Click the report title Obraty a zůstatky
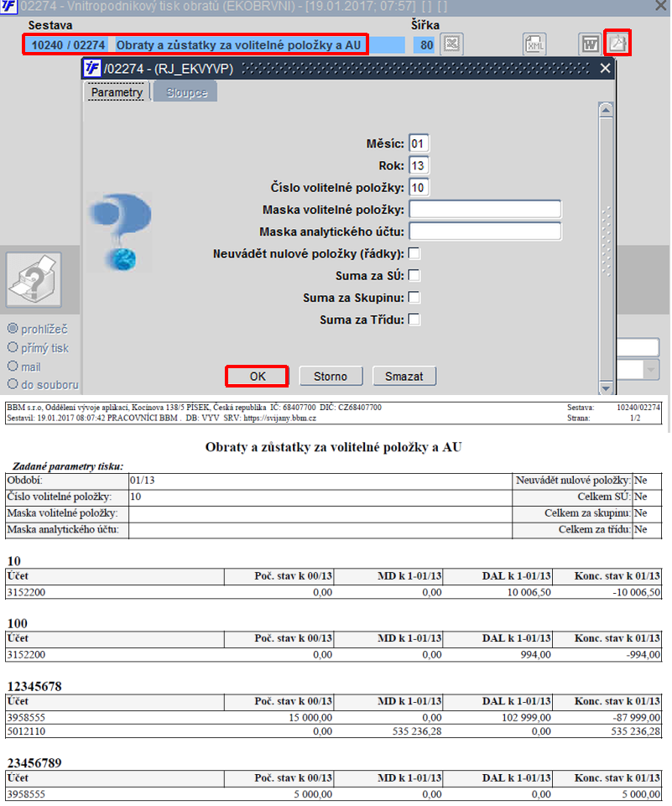Viewport: 672px width, 806px height. pyautogui.click(x=333, y=447)
